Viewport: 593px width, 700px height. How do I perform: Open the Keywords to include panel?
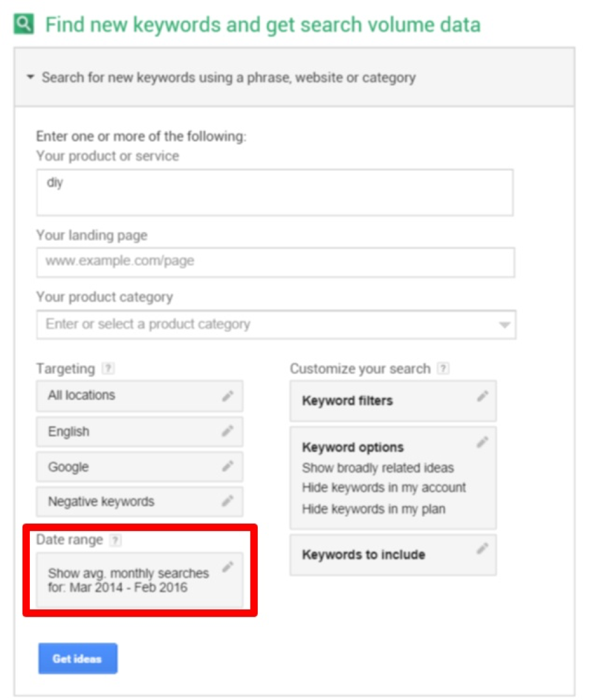click(x=393, y=555)
